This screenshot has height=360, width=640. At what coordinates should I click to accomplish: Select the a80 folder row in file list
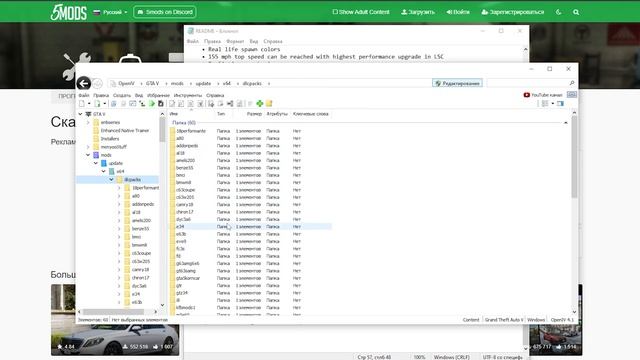[x=250, y=138]
